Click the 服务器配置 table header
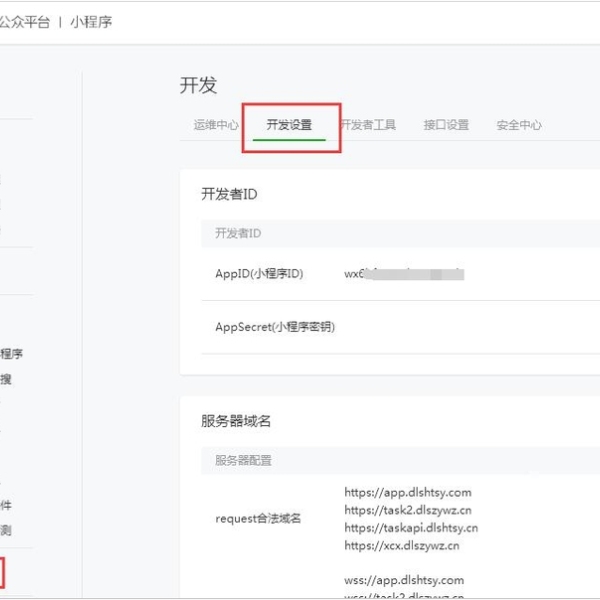The height and width of the screenshot is (600, 600). [x=243, y=461]
